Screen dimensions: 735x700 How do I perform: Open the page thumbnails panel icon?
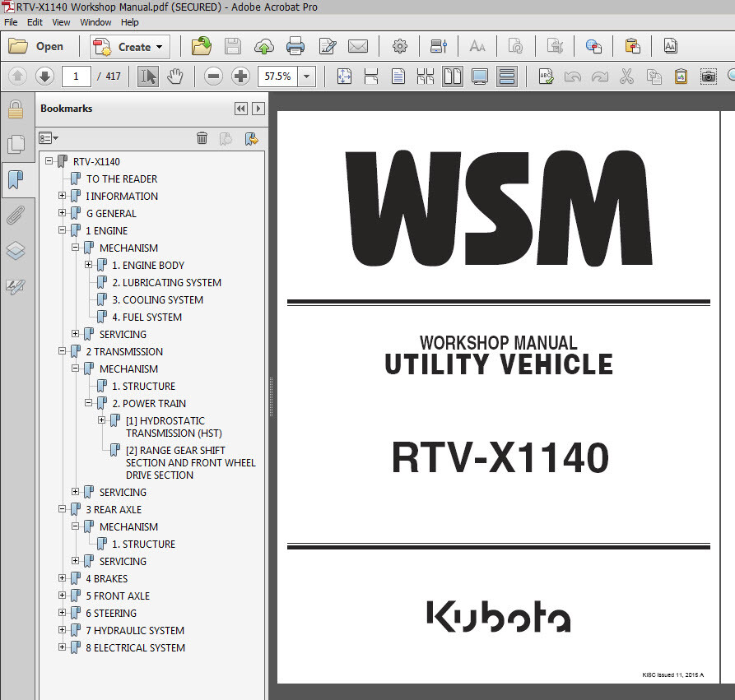point(16,144)
